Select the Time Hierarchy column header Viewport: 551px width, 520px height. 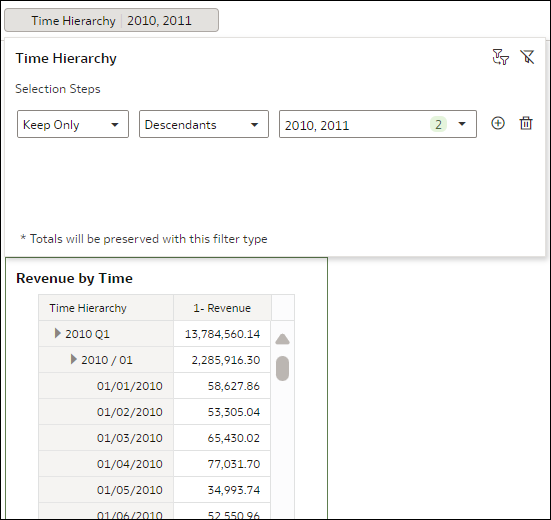[x=106, y=308]
